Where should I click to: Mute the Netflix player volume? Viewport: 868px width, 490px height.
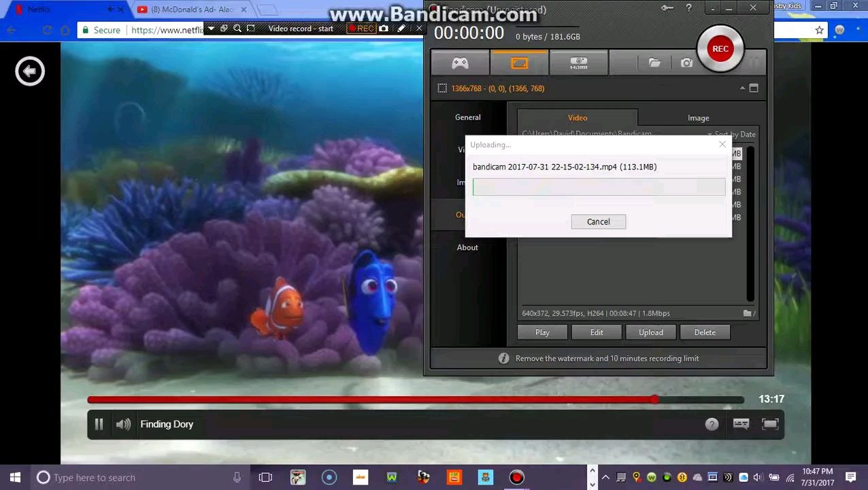tap(123, 424)
